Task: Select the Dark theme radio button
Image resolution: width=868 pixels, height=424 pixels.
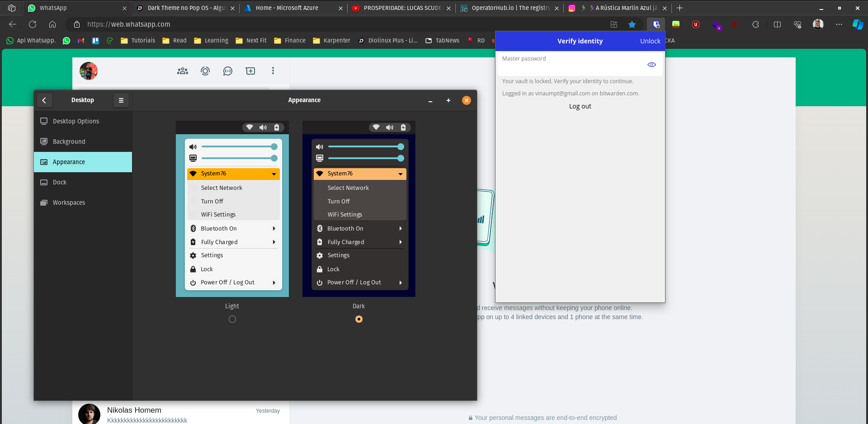Action: 359,319
